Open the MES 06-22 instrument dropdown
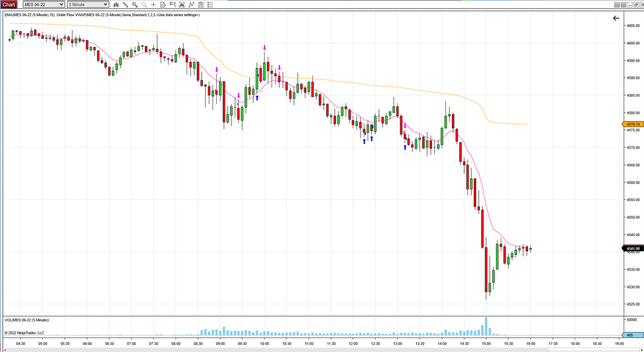This screenshot has height=352, width=644. [x=43, y=4]
